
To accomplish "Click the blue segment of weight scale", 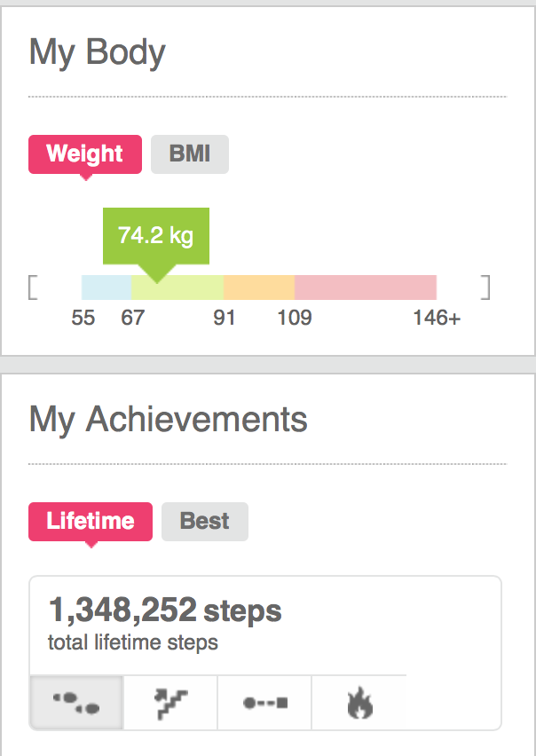I will [x=106, y=287].
